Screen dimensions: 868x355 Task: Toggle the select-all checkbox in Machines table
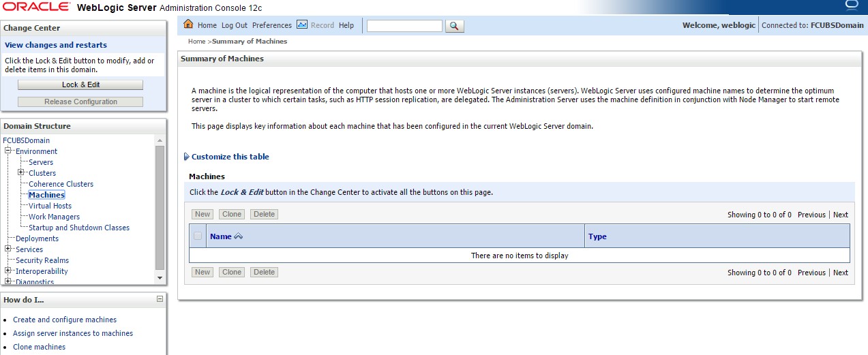pos(198,236)
